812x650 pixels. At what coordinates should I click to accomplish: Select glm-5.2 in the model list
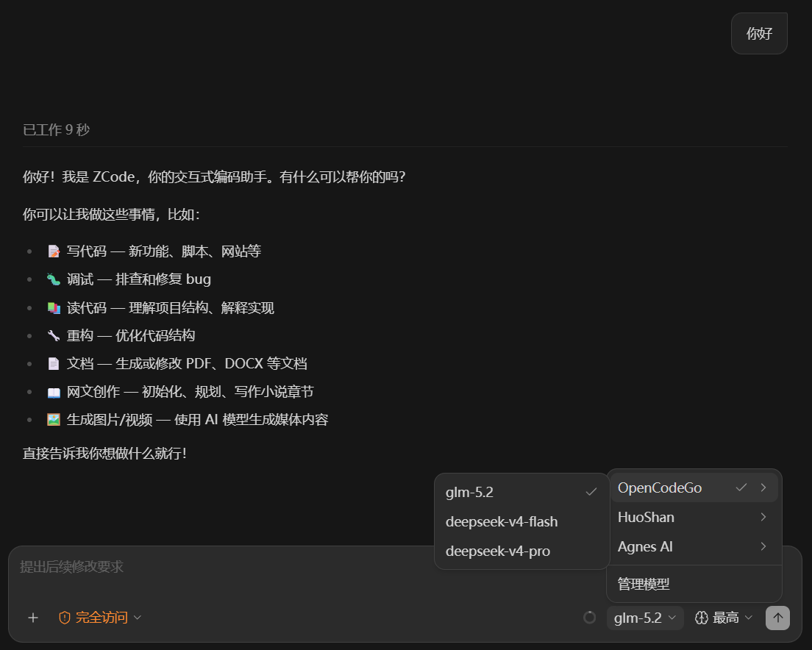click(x=521, y=492)
